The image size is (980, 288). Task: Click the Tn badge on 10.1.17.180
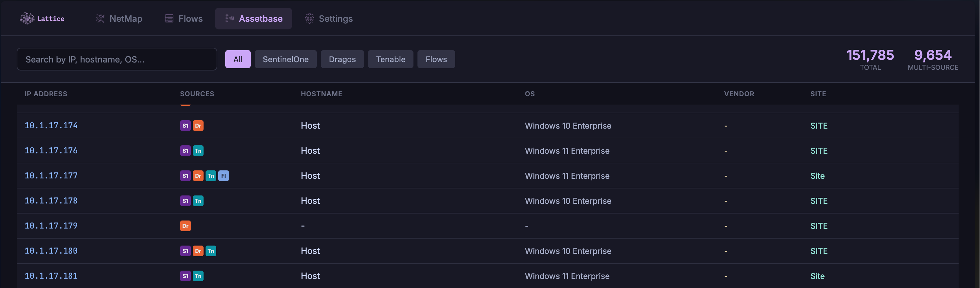(211, 251)
